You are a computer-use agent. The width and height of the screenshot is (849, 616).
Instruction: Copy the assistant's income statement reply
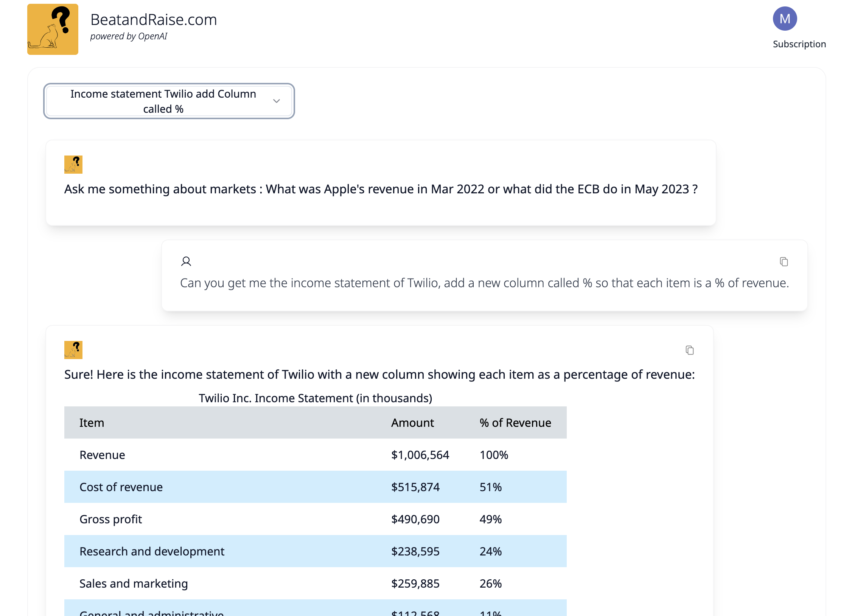click(689, 350)
